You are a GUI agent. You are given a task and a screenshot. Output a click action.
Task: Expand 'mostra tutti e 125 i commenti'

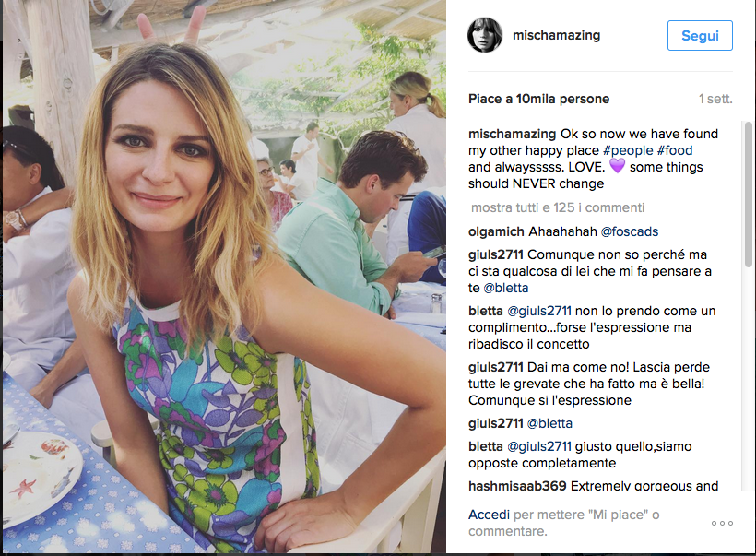[558, 207]
